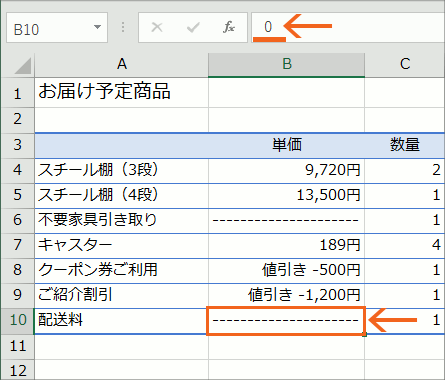Click empty cell B11
This screenshot has height=380, width=445.
click(x=287, y=347)
